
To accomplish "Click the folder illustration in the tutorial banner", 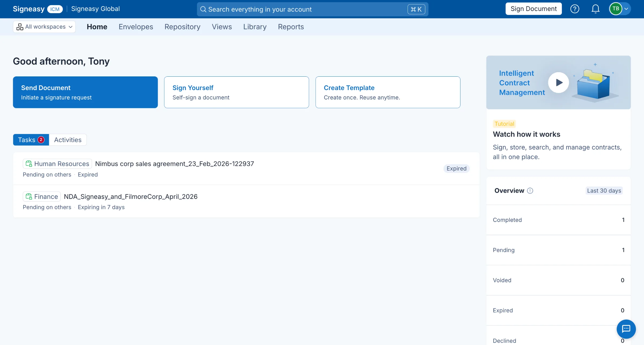I will [x=593, y=84].
